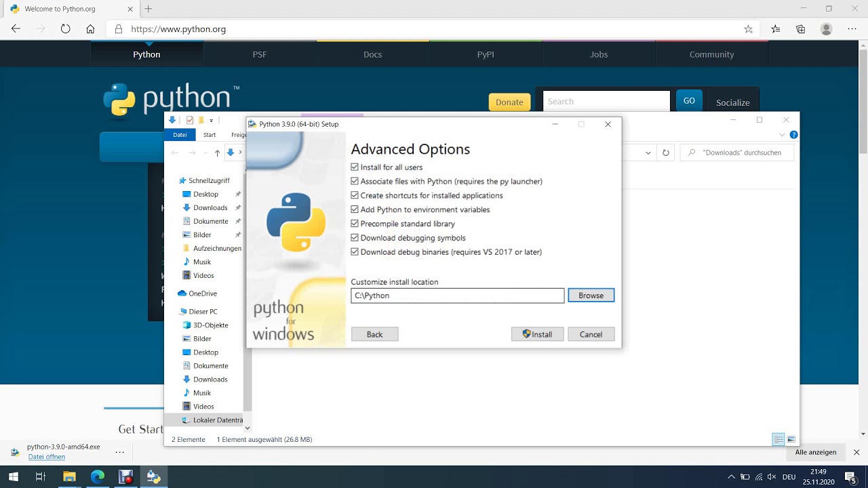The width and height of the screenshot is (868, 488).
Task: Click the browser address bar URL
Action: coord(178,29)
